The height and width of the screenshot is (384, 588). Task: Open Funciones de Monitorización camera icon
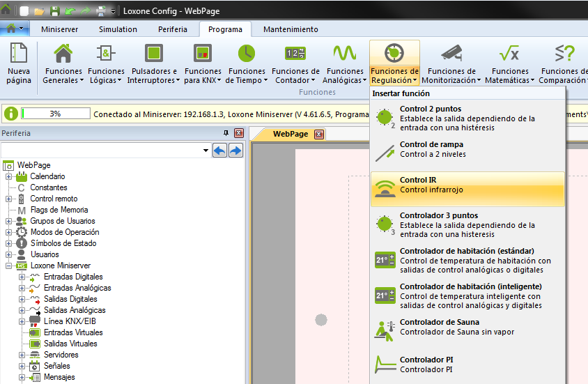451,54
